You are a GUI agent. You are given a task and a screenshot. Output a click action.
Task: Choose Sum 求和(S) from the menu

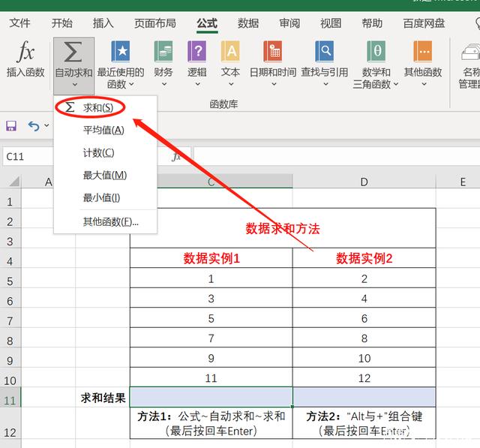(x=105, y=108)
